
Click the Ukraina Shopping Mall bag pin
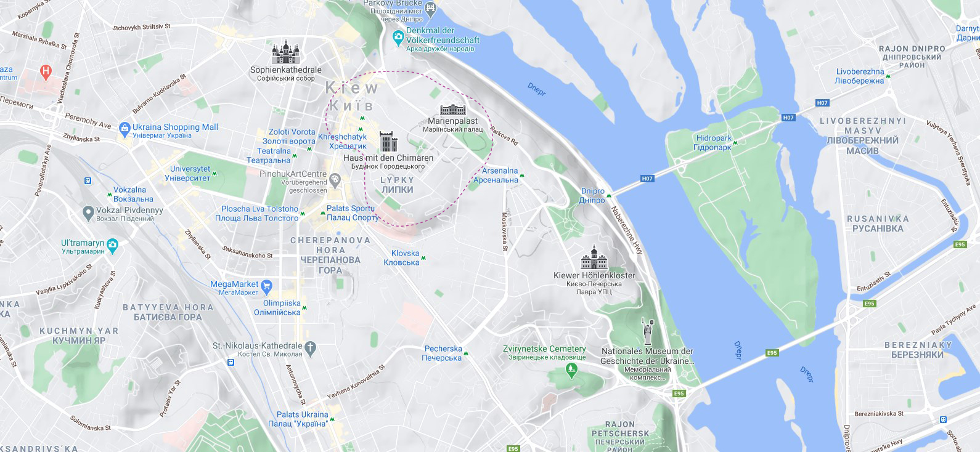[125, 131]
